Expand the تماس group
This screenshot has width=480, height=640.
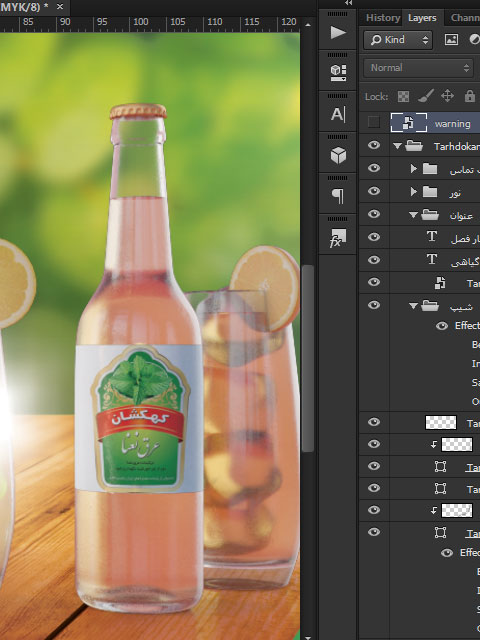tap(413, 169)
